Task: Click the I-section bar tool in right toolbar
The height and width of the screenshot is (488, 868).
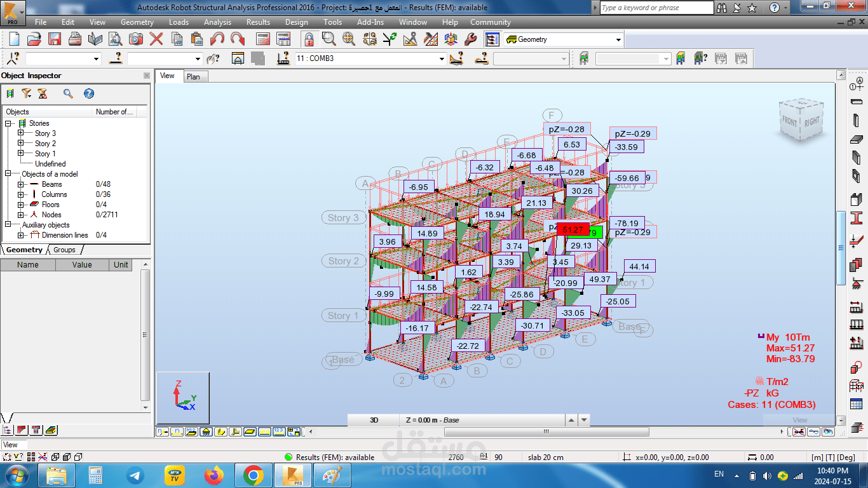Action: [x=856, y=217]
